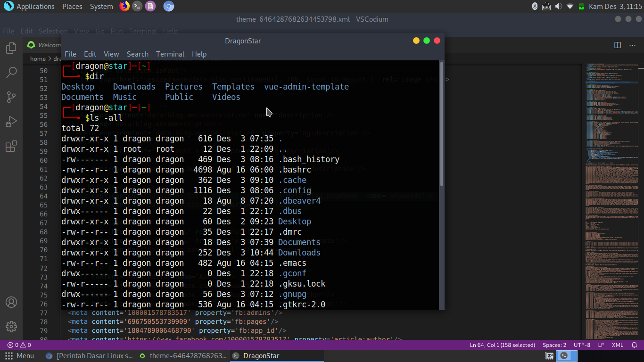The image size is (644, 362).
Task: Open the Parrot Applications menu
Action: click(x=29, y=7)
